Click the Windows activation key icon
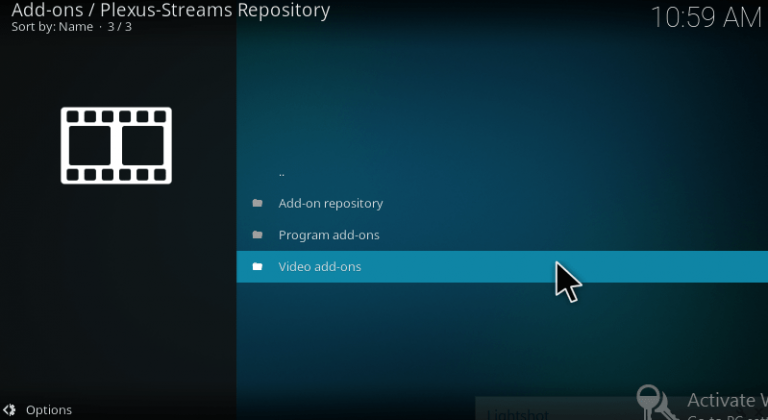Image resolution: width=768 pixels, height=420 pixels. pos(657,402)
